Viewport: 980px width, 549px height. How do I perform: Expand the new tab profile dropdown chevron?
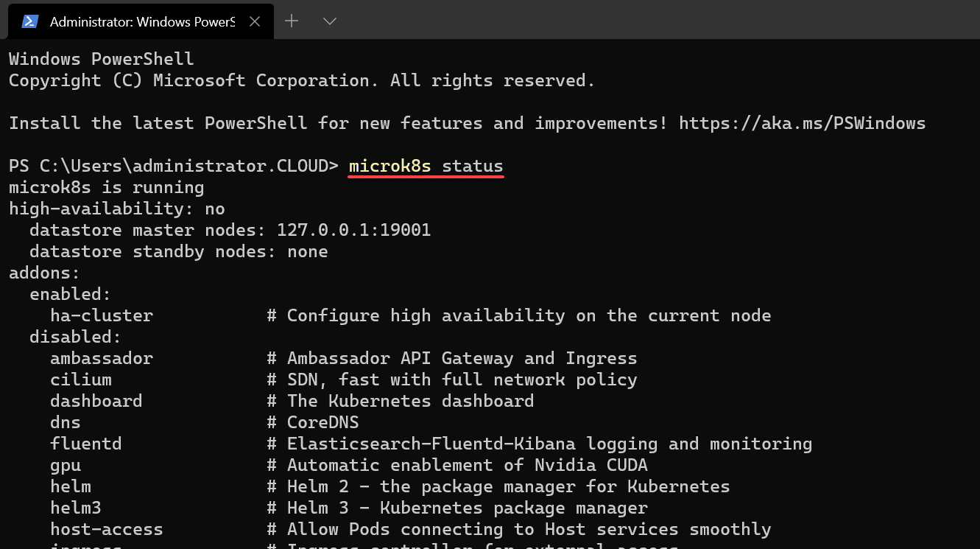(x=330, y=21)
